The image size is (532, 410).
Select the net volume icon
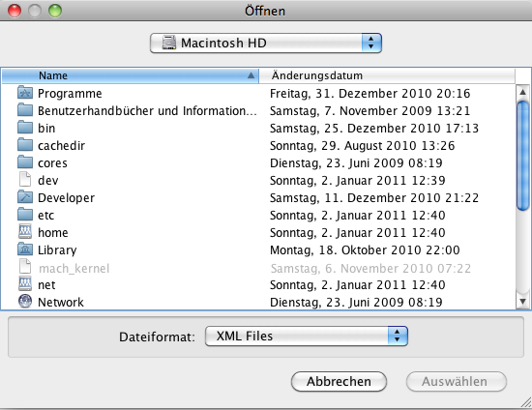pyautogui.click(x=25, y=284)
